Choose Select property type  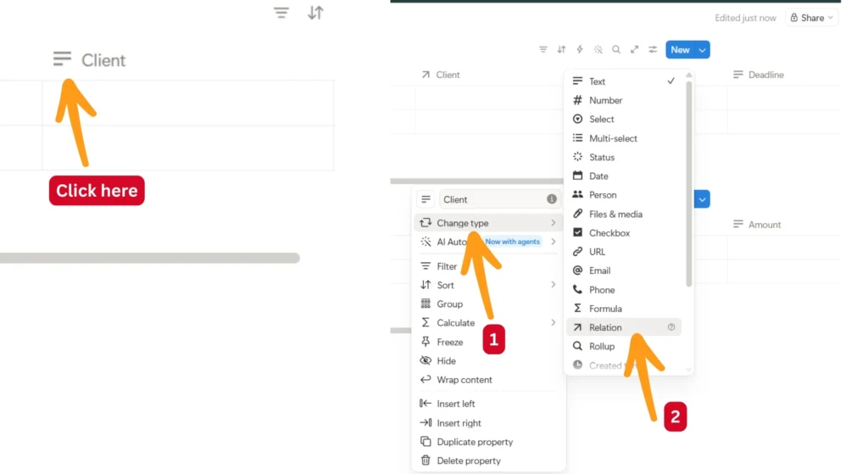[624, 119]
